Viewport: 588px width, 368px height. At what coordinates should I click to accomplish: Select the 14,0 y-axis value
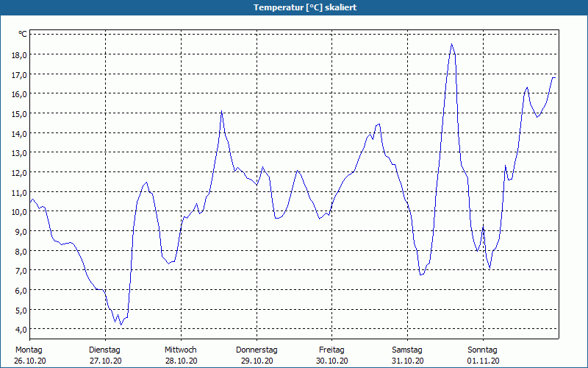[x=20, y=133]
